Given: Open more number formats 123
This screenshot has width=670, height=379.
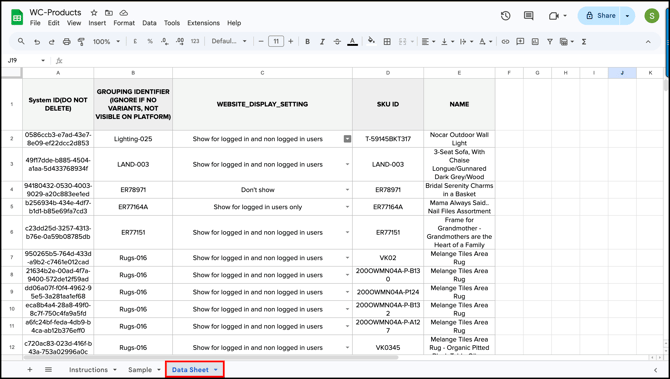Looking at the screenshot, I should pos(195,41).
